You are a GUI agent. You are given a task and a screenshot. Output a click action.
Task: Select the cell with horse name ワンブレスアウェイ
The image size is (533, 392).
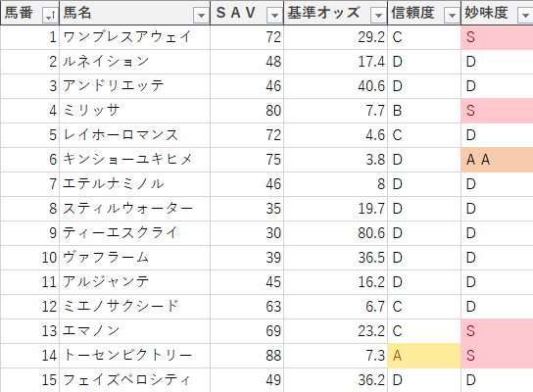135,37
